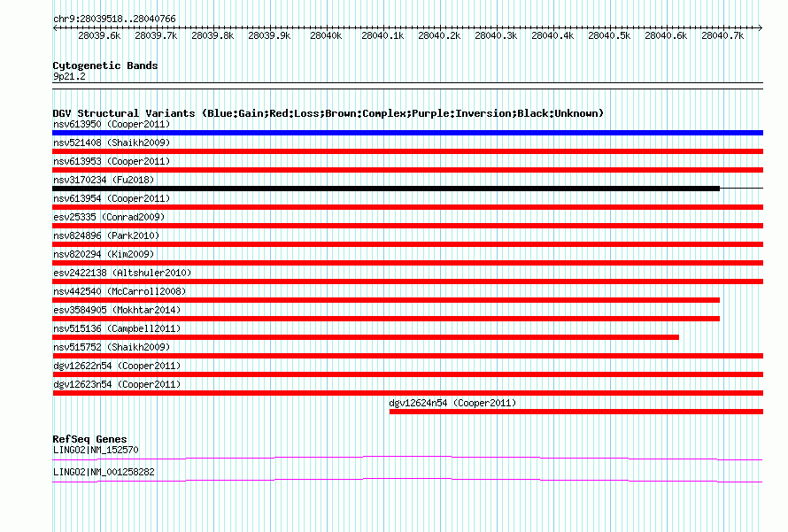788x532 pixels.
Task: Click the red bar under nsv820294 (Kim2009)
Action: [407, 263]
